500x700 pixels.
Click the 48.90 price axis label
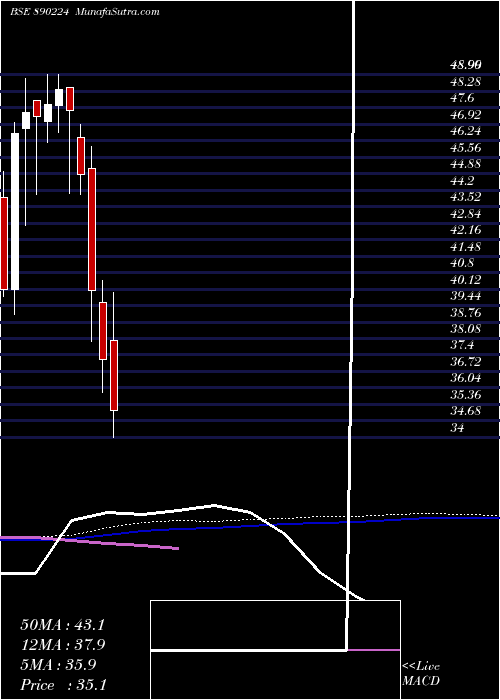[x=466, y=65]
